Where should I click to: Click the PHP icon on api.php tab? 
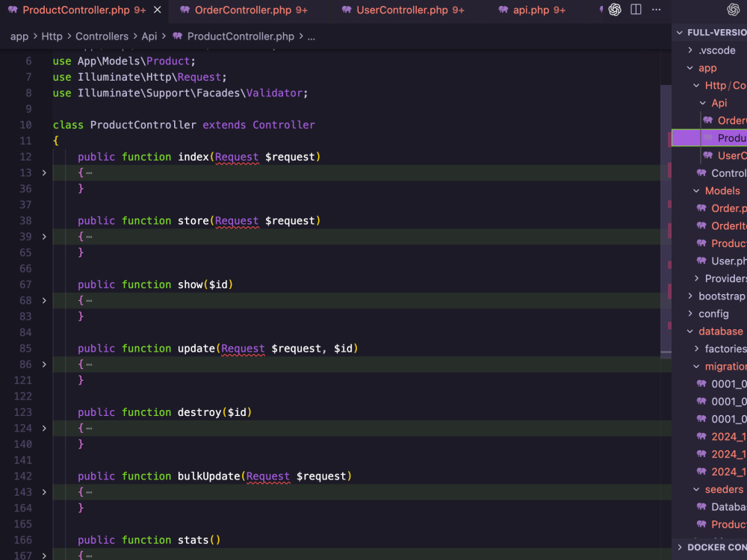(x=503, y=10)
